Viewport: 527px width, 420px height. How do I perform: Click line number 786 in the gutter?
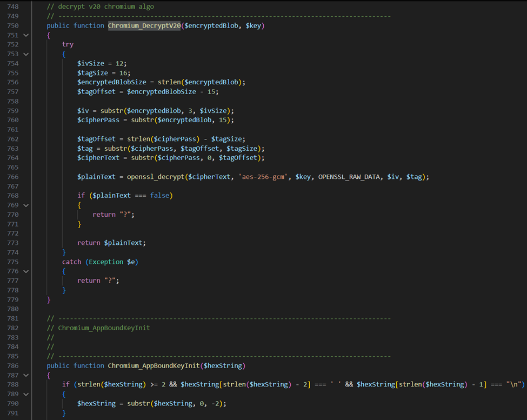13,365
